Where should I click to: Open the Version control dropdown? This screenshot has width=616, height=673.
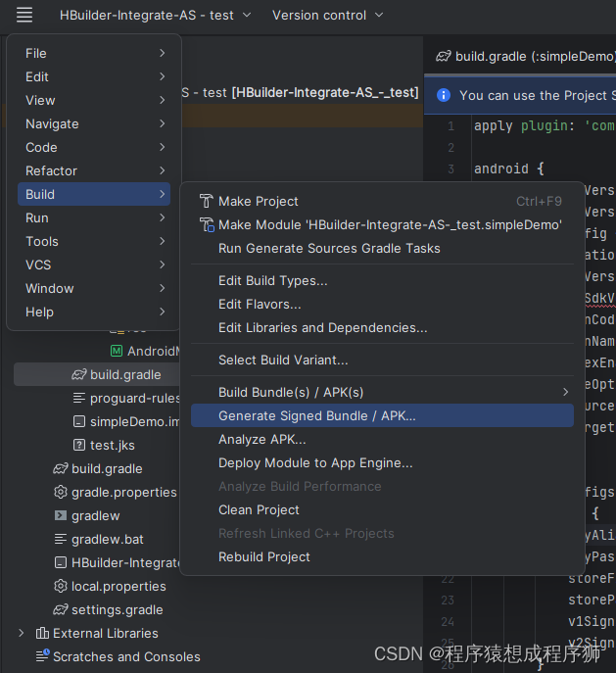(327, 15)
